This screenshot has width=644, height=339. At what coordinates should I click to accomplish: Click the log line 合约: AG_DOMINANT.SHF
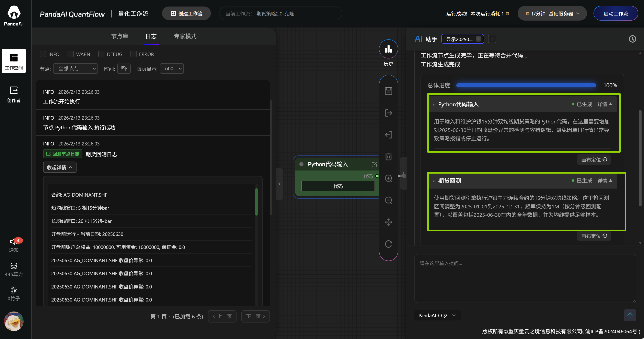[x=79, y=195]
